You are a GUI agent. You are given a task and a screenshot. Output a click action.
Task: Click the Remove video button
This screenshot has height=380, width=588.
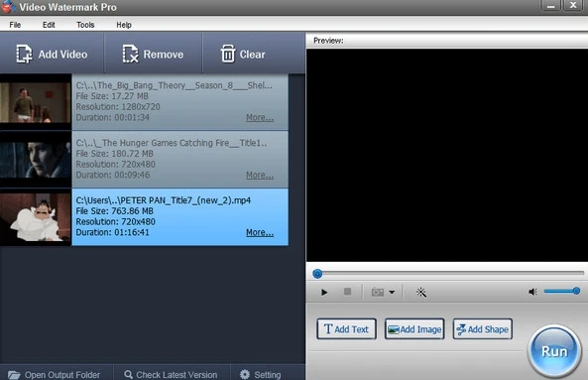(x=153, y=54)
